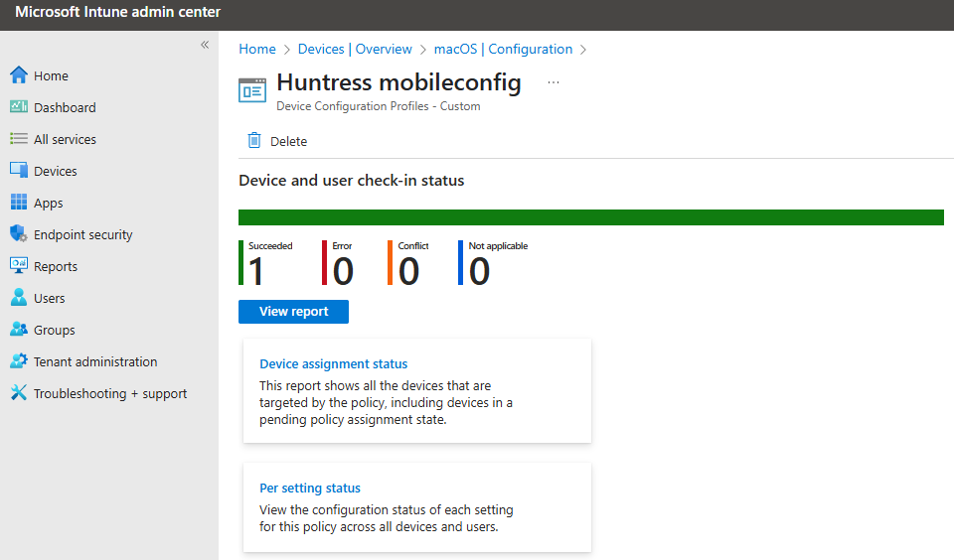This screenshot has height=560, width=954.
Task: Open Reports in the left menu
Action: [56, 266]
